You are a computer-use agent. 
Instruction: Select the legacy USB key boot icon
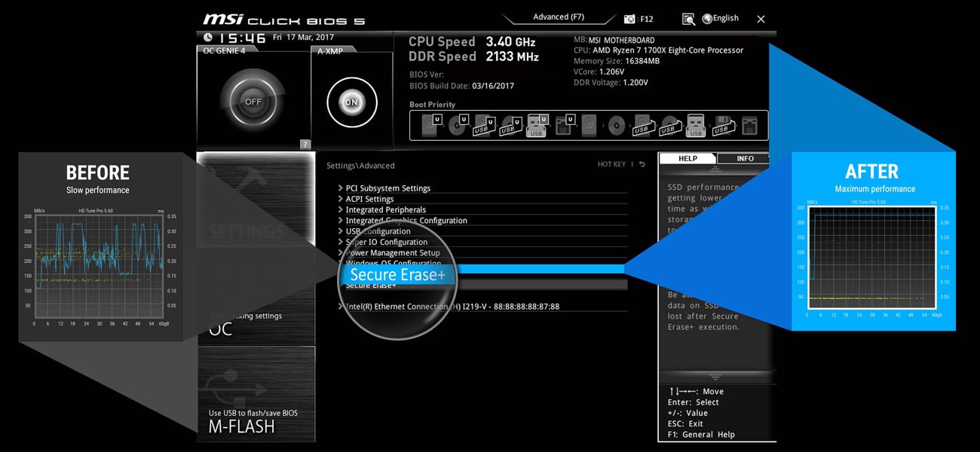point(695,125)
